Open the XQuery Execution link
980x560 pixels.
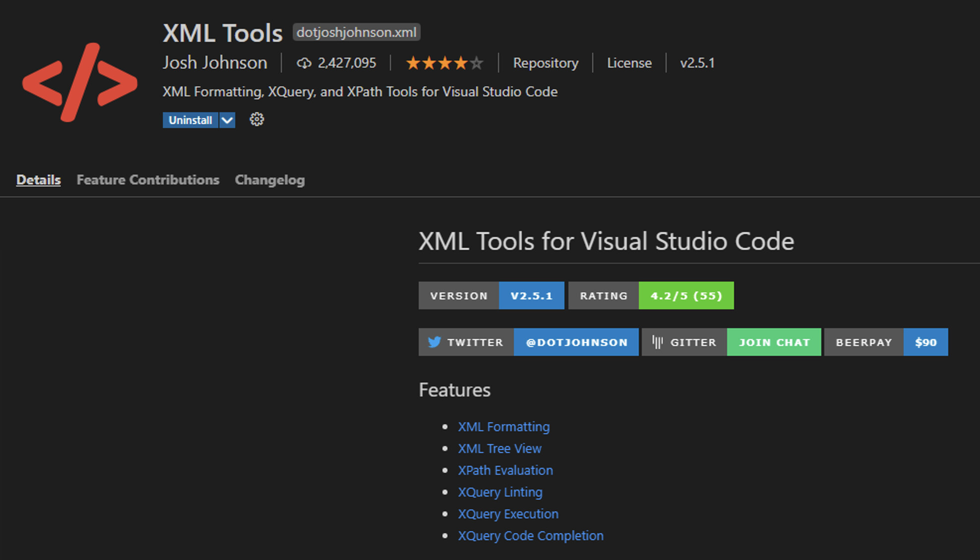click(508, 514)
